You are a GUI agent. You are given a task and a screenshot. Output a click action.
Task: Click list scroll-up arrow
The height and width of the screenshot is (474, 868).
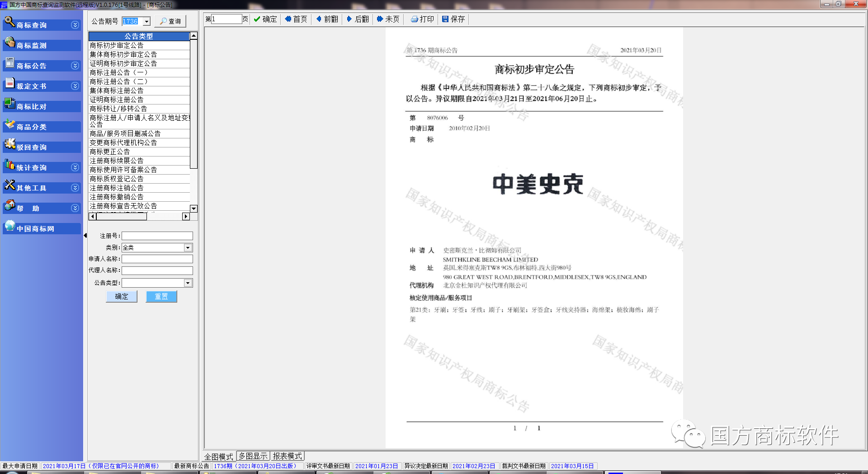tap(194, 36)
